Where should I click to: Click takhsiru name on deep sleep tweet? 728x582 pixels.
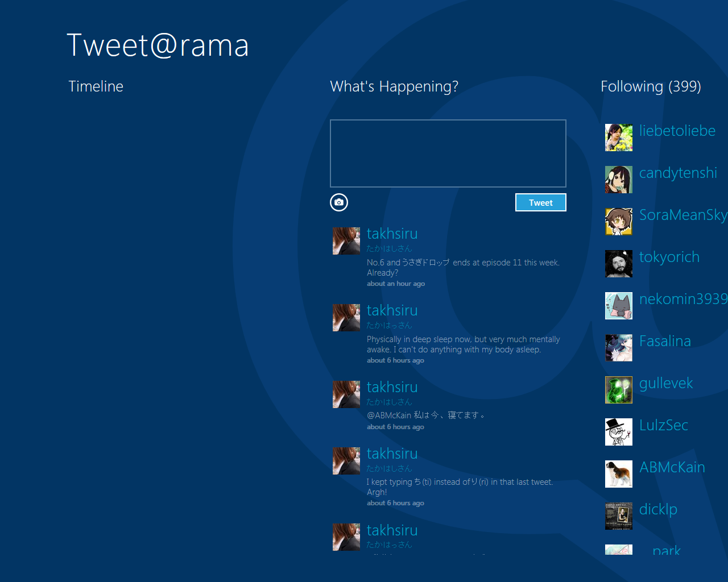click(x=392, y=310)
